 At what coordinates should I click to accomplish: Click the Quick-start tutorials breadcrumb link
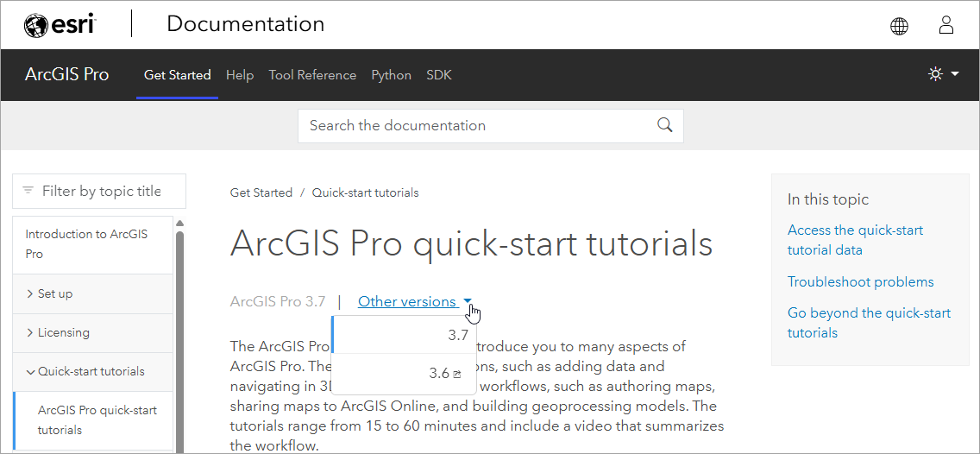pyautogui.click(x=366, y=192)
